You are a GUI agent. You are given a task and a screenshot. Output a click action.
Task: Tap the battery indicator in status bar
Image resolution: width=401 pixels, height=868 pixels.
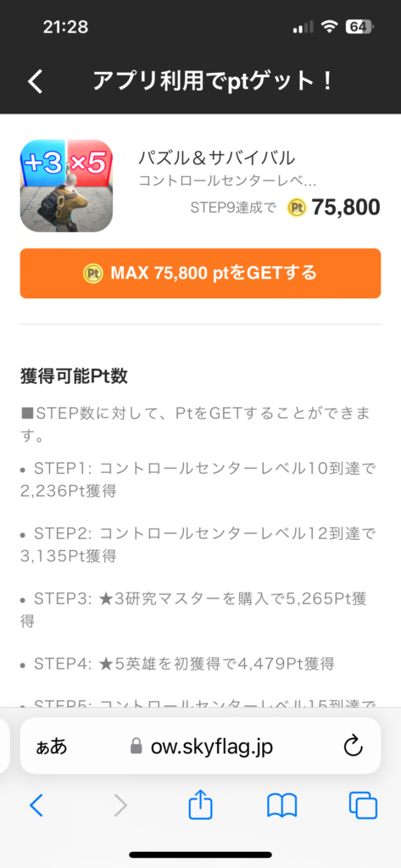pyautogui.click(x=359, y=26)
